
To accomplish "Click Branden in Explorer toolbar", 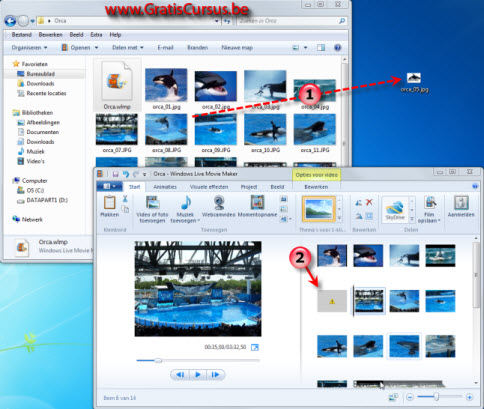I will (x=197, y=48).
